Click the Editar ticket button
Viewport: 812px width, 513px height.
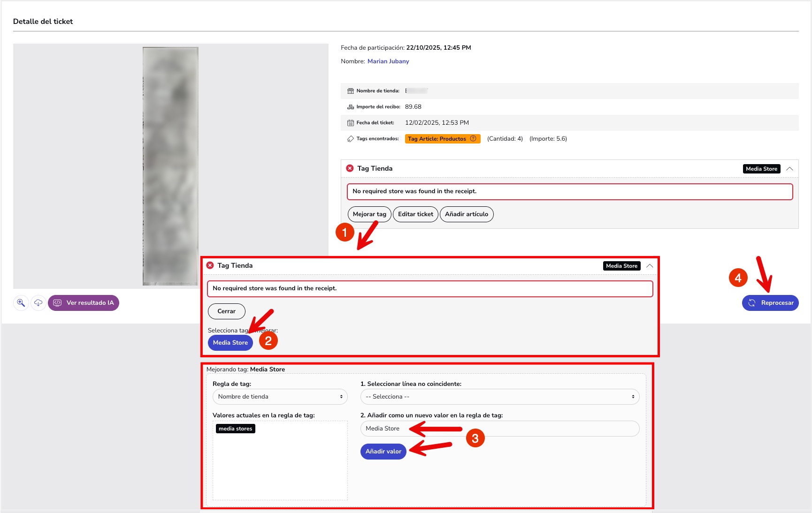click(415, 214)
